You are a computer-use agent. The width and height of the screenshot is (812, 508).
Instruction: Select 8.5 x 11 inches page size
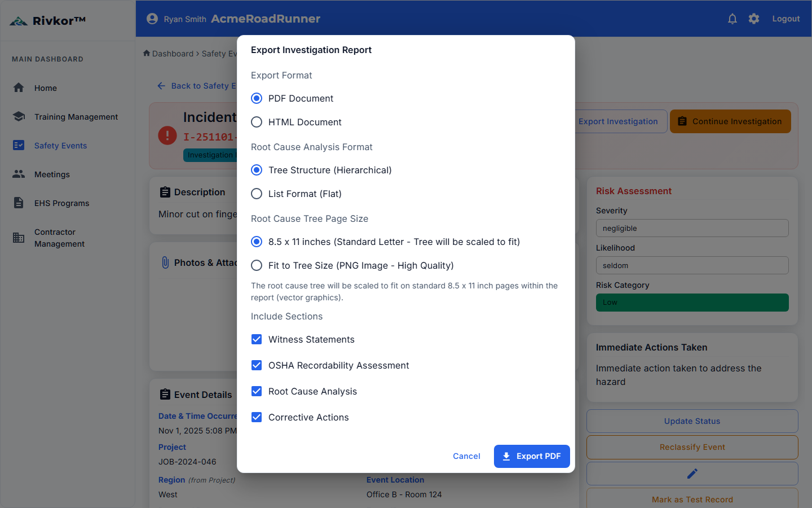(257, 242)
